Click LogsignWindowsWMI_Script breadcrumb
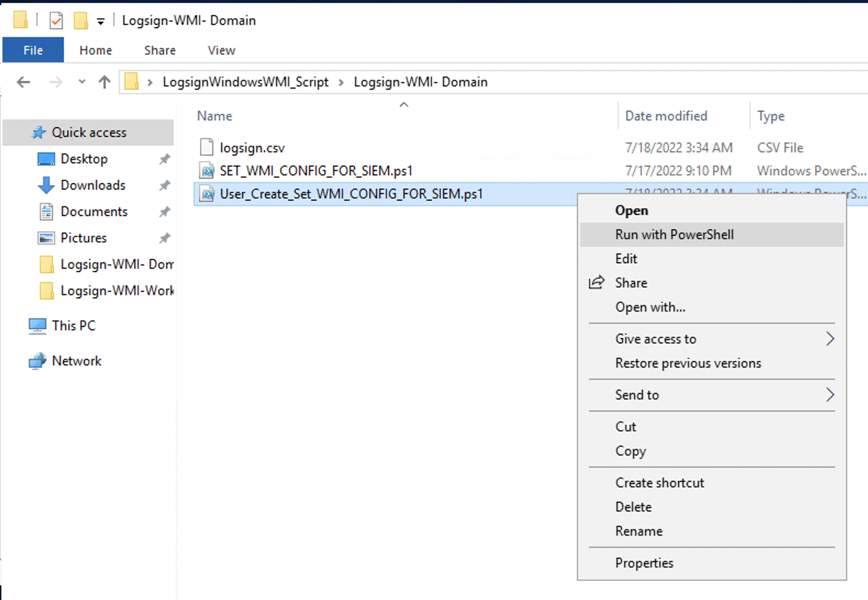 pos(246,82)
